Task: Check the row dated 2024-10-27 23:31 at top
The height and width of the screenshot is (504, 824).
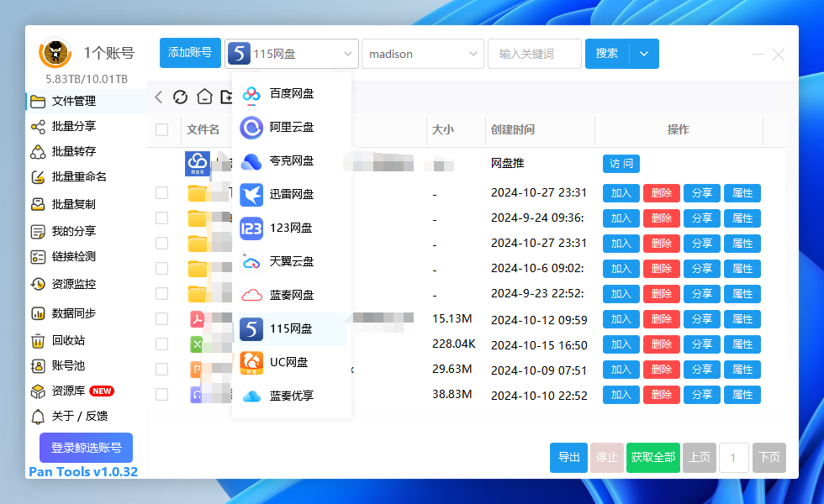Action: point(161,192)
